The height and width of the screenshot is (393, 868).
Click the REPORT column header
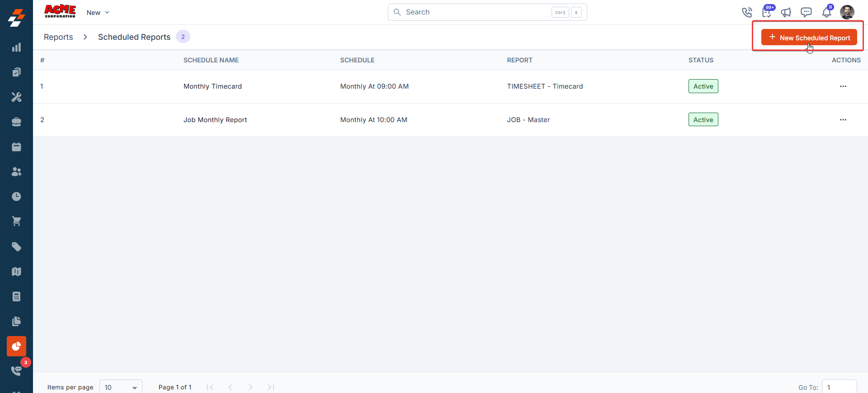pyautogui.click(x=519, y=60)
